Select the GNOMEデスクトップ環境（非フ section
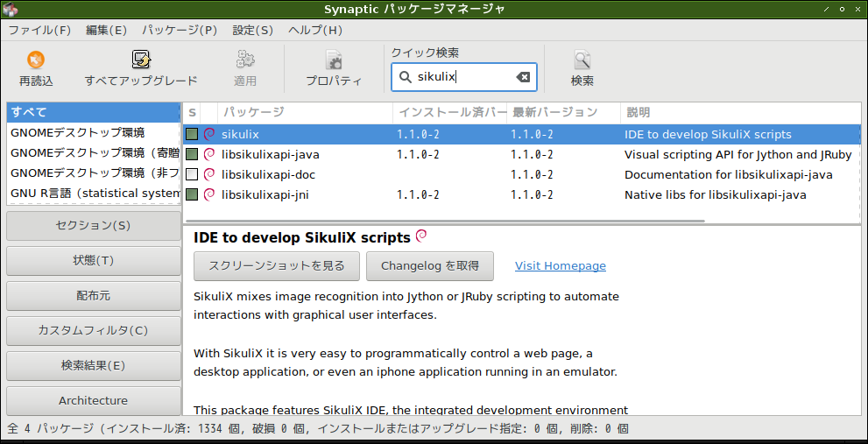Screen dimensions: 868x444 click(x=94, y=173)
